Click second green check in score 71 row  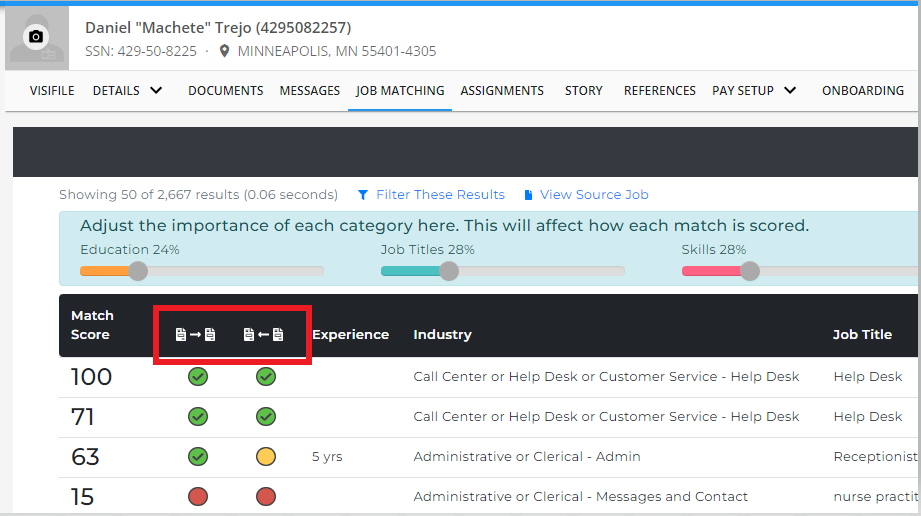click(266, 417)
